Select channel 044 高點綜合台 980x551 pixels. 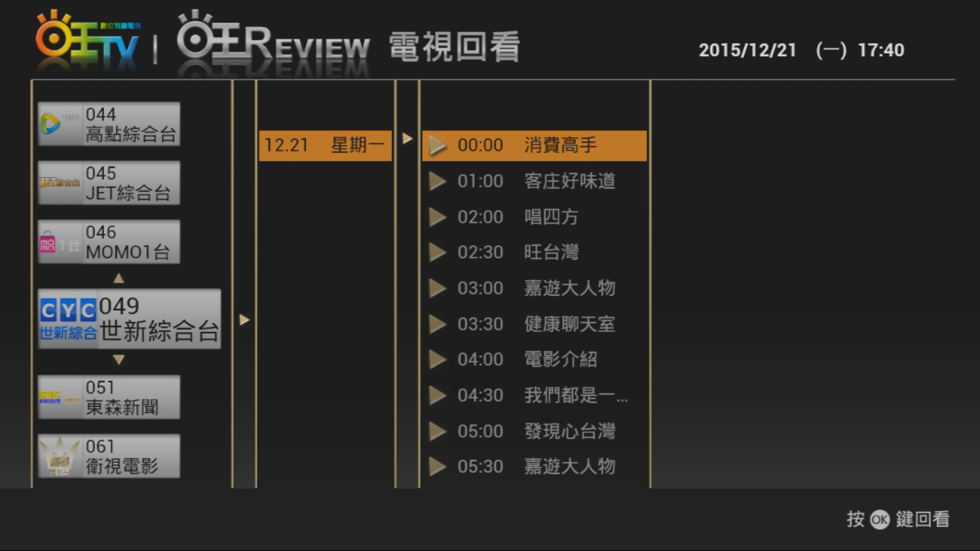(x=109, y=124)
